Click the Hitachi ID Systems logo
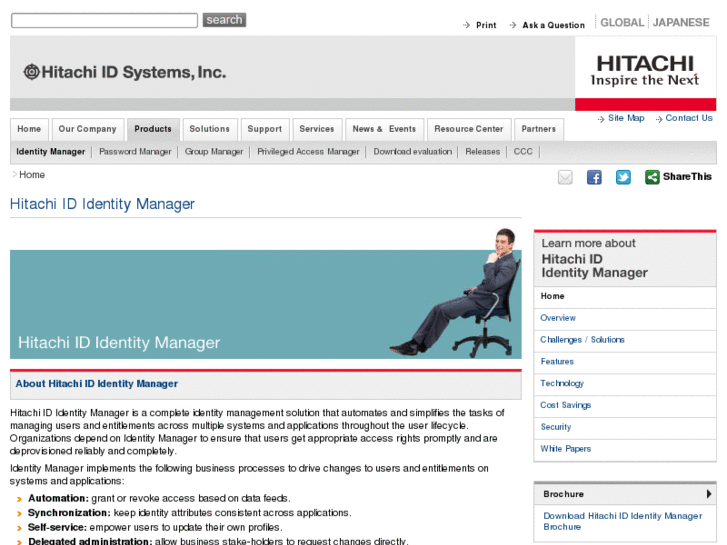Viewport: 727px width, 545px height. (125, 72)
